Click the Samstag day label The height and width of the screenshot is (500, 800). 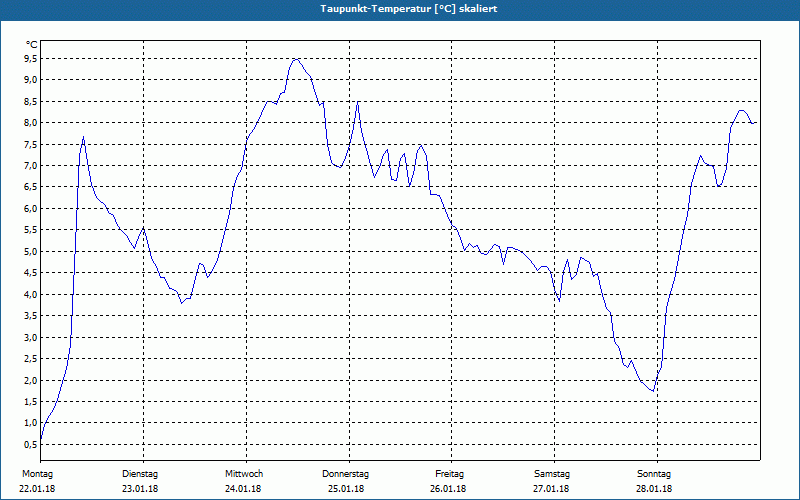tap(552, 474)
